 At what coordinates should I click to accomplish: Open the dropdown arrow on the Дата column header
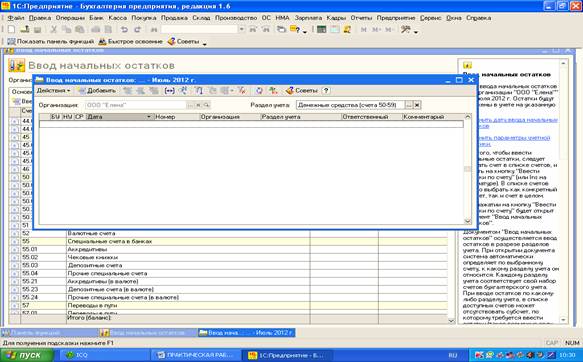coord(149,117)
